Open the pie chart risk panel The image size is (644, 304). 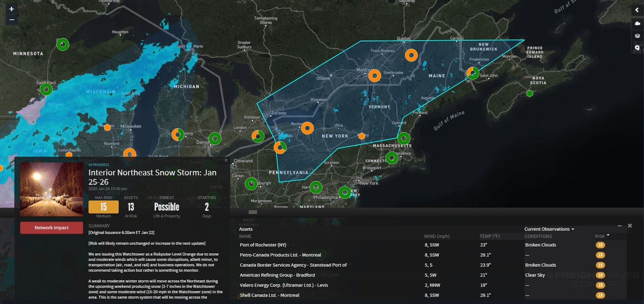[637, 47]
